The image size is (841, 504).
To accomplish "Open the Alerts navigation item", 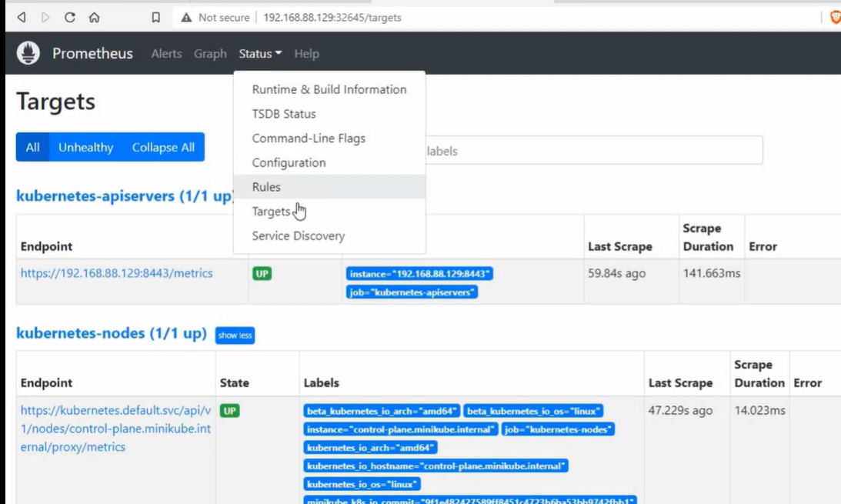I will click(x=166, y=54).
